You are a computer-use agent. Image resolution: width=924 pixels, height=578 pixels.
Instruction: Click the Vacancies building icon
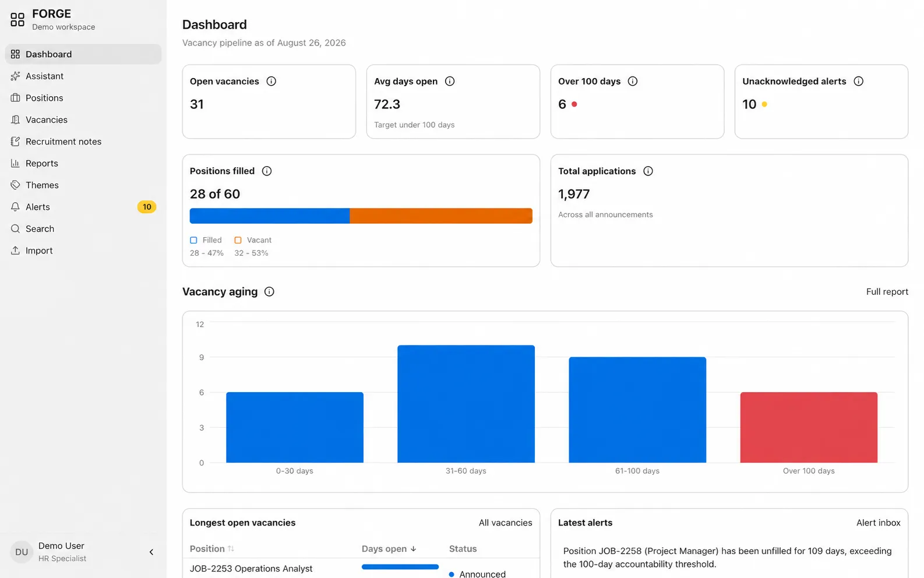[15, 119]
